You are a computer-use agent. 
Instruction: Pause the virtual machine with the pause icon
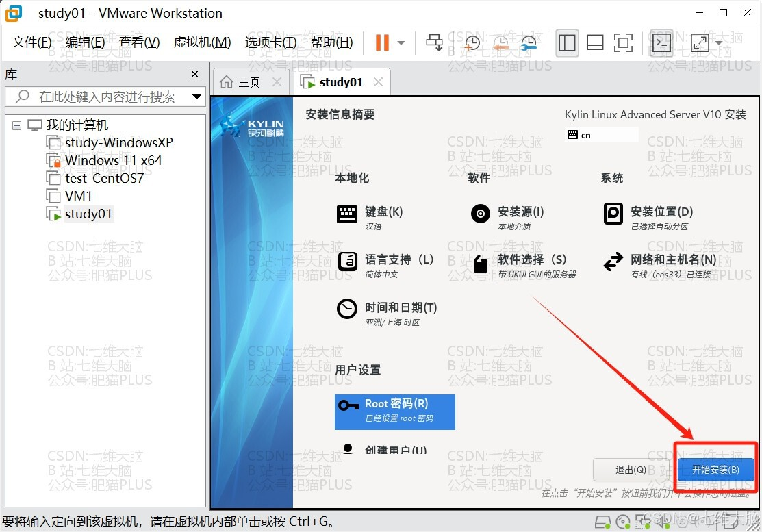[x=383, y=42]
